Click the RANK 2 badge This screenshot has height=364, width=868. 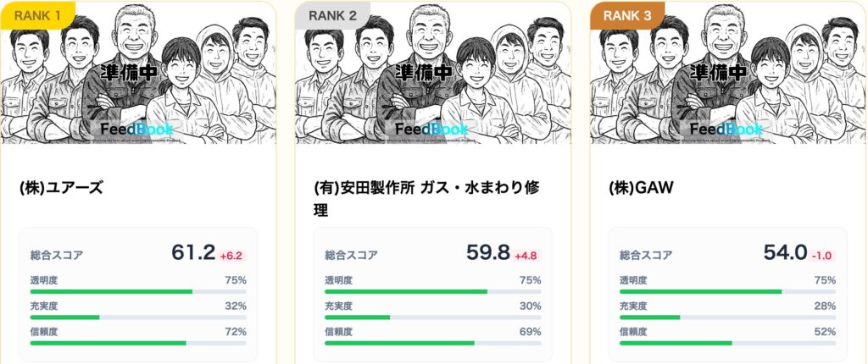333,14
